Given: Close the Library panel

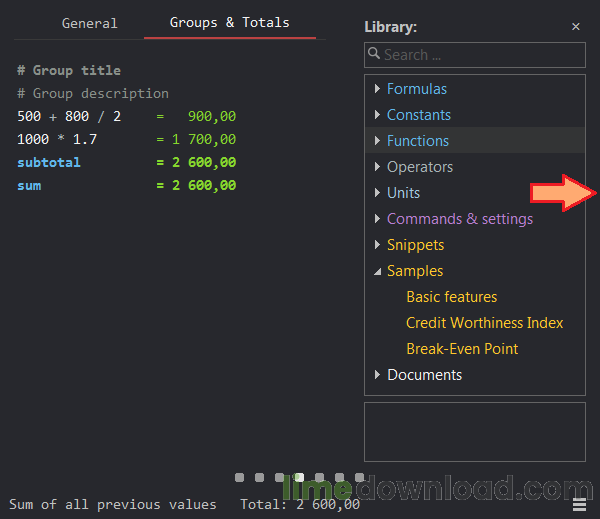Looking at the screenshot, I should (576, 27).
